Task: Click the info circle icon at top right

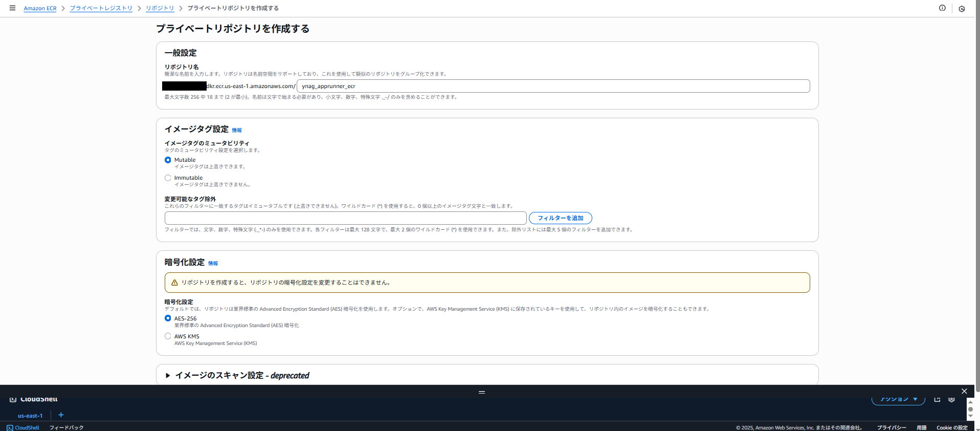Action: tap(942, 8)
